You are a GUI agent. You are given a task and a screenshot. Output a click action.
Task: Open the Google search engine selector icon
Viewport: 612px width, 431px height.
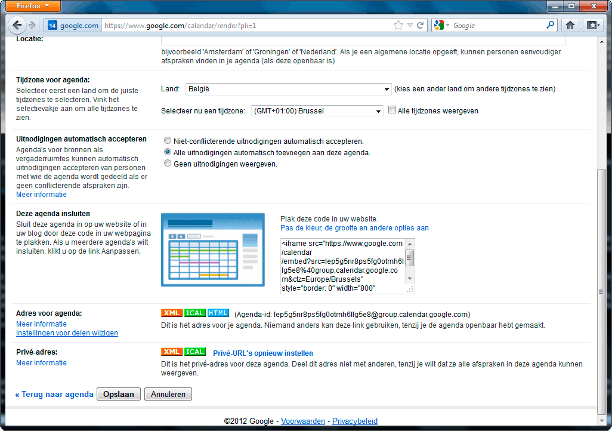click(x=439, y=25)
